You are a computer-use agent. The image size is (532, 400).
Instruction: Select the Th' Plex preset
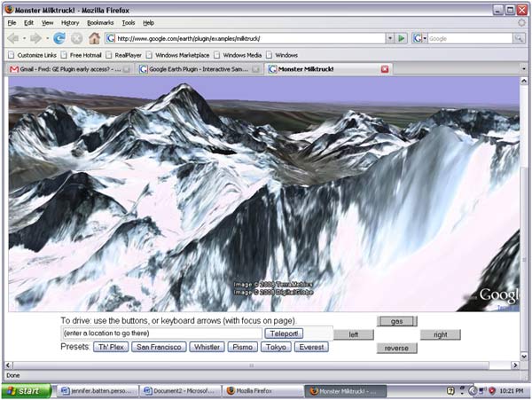111,347
